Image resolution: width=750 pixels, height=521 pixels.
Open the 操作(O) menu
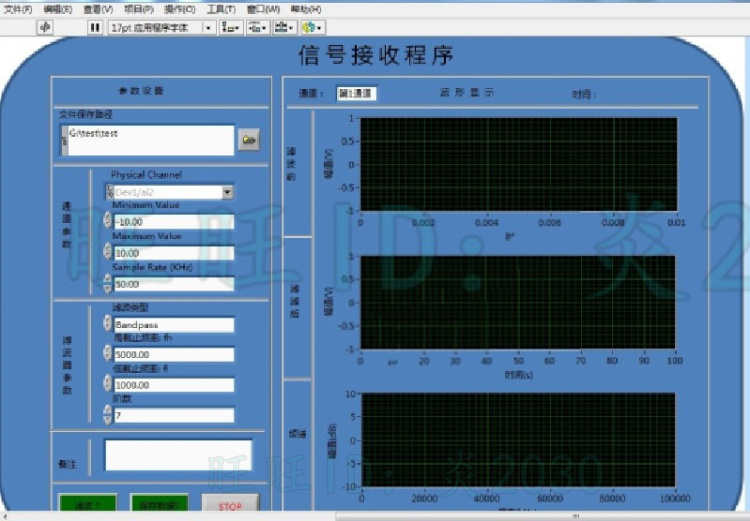coord(179,9)
